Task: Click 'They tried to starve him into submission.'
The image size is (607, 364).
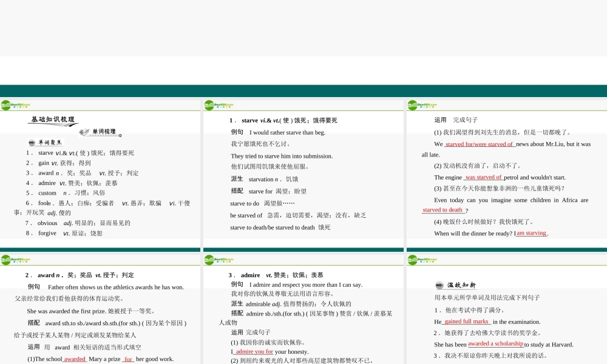Action: [x=282, y=156]
